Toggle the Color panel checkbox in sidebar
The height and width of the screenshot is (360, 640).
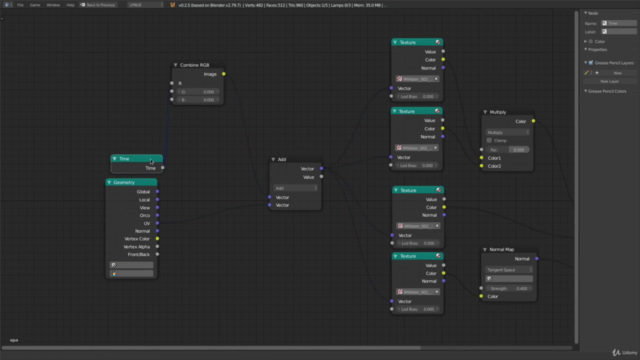pyautogui.click(x=591, y=42)
